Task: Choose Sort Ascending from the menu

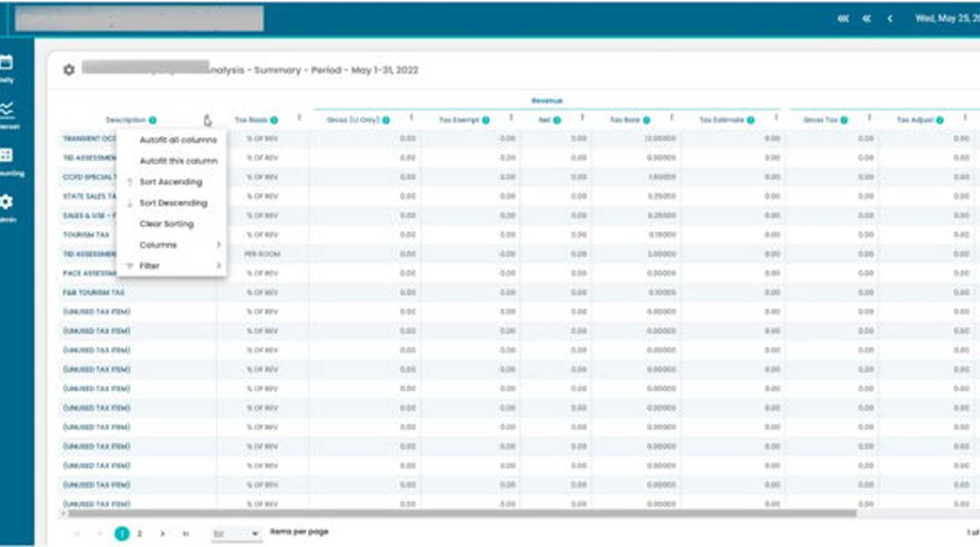Action: point(171,182)
